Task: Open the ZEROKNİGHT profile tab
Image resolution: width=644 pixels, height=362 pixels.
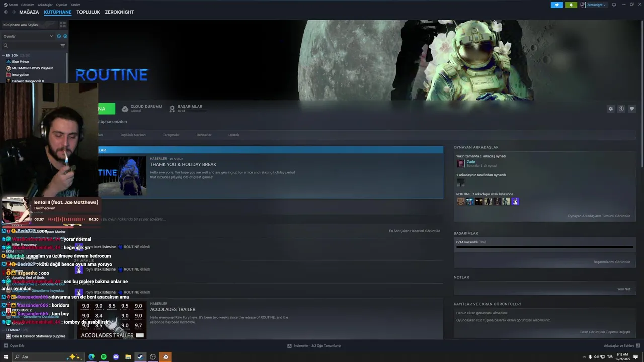Action: click(119, 12)
